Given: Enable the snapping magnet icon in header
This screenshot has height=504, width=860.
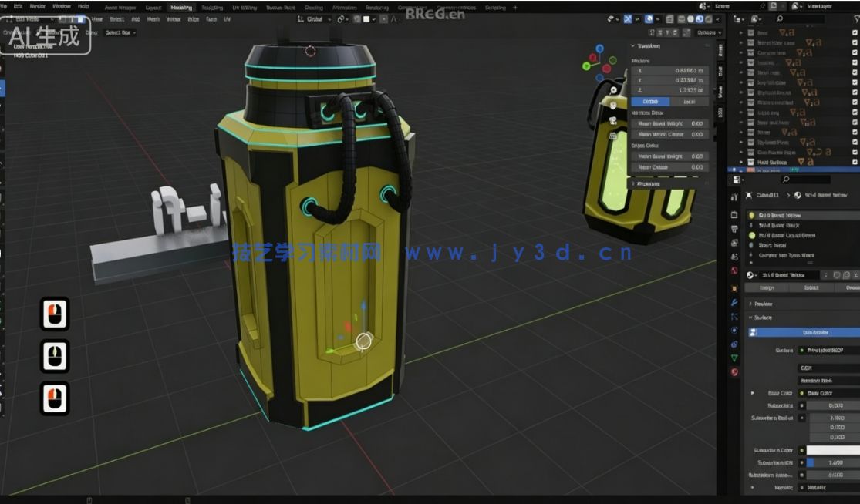Looking at the screenshot, I should 340,20.
